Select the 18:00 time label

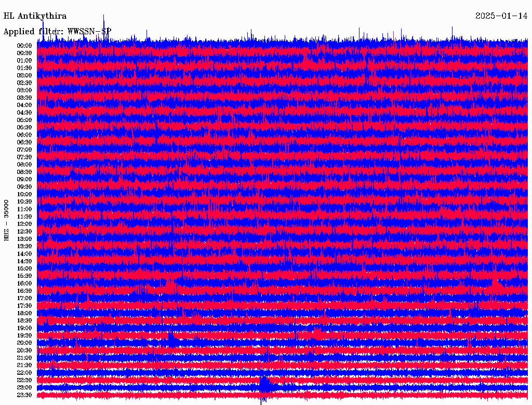point(24,314)
